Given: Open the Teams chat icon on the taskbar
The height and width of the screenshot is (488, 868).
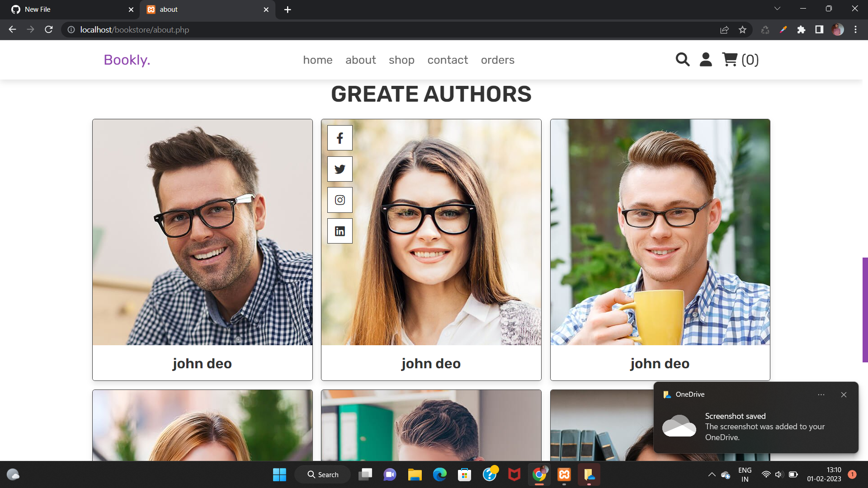Looking at the screenshot, I should pyautogui.click(x=390, y=474).
